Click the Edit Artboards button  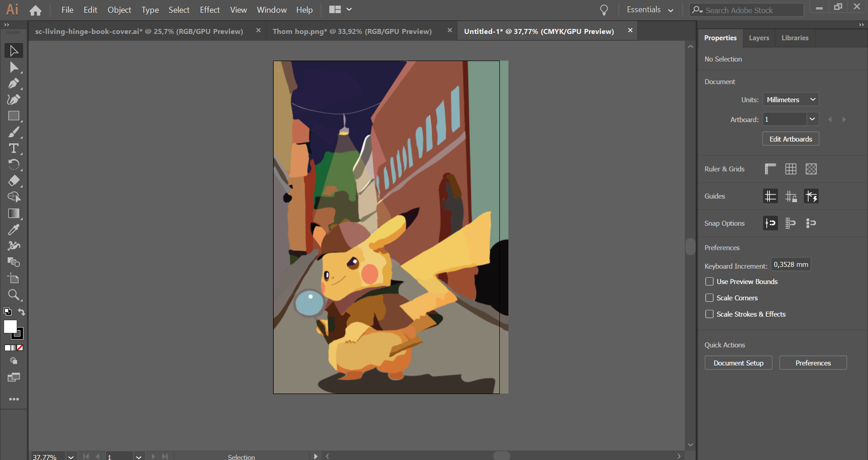(x=790, y=139)
